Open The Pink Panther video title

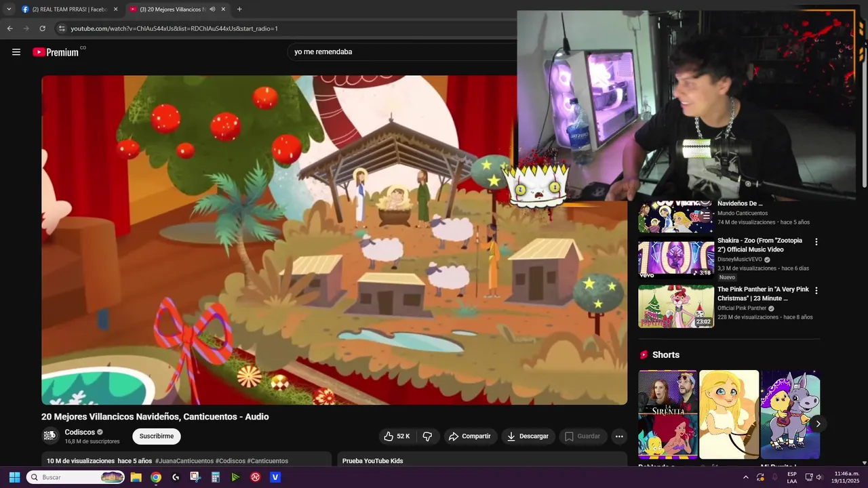point(763,293)
